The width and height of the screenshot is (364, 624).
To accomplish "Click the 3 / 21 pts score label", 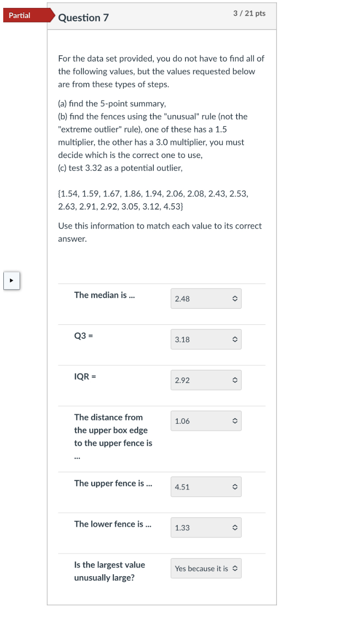I will [249, 13].
